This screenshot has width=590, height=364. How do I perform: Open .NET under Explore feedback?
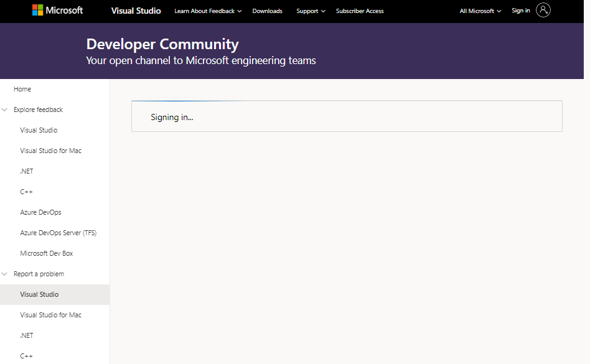tap(26, 171)
